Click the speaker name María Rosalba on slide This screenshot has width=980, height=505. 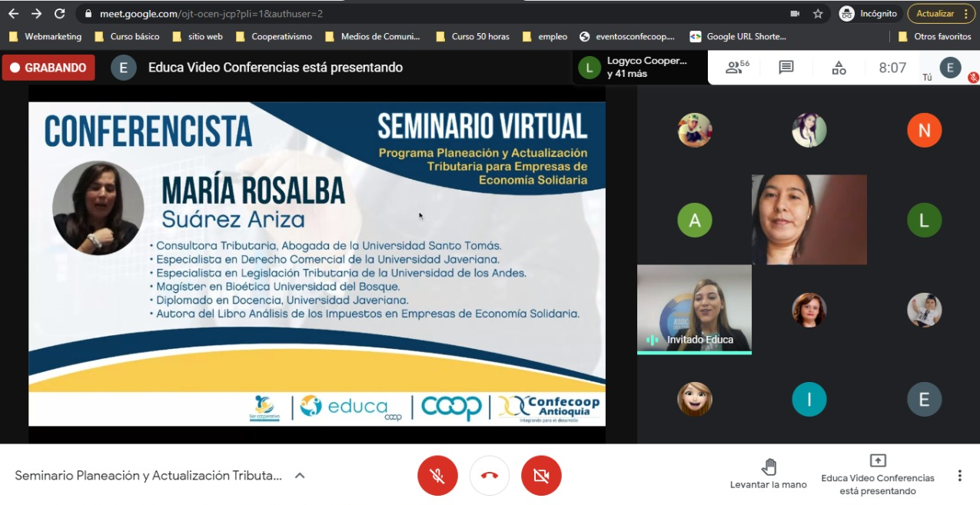pos(253,191)
